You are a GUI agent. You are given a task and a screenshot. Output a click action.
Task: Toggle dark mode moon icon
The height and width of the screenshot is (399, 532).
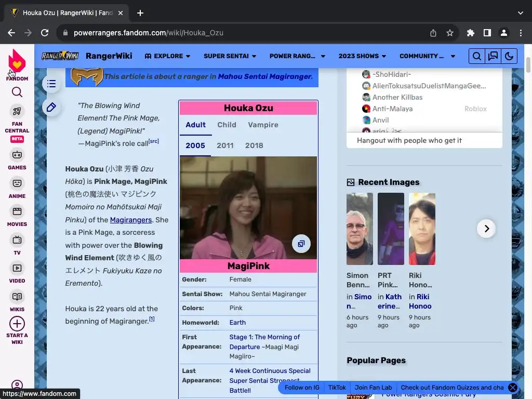(x=509, y=56)
